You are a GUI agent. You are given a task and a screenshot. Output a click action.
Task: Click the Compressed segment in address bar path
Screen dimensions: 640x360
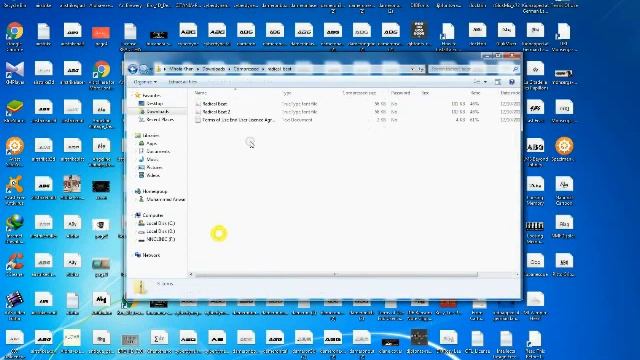pyautogui.click(x=246, y=69)
